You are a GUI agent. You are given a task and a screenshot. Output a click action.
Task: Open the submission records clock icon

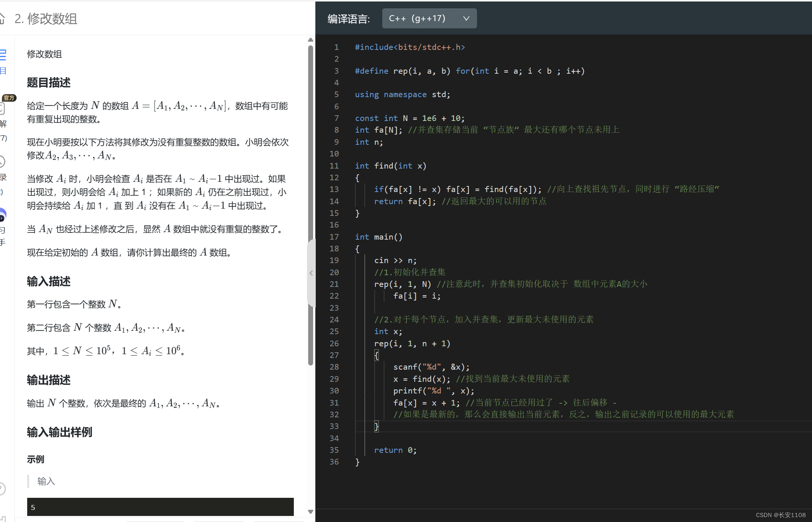2,162
